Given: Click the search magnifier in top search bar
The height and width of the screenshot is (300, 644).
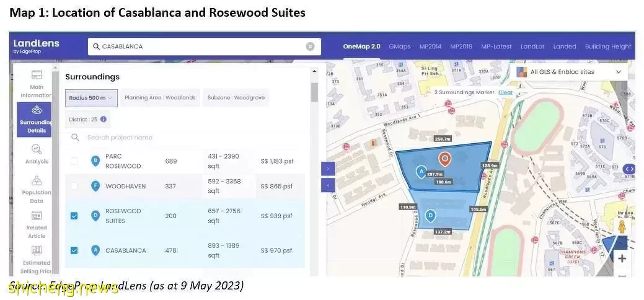Looking at the screenshot, I should (x=96, y=46).
